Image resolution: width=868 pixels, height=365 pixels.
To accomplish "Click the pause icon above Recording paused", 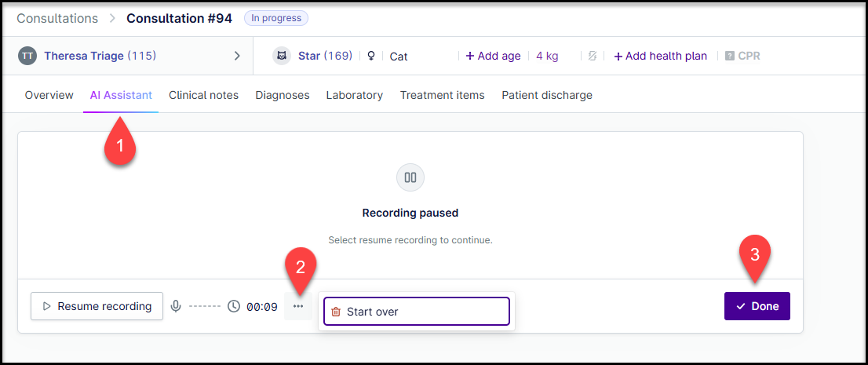I will pos(410,178).
